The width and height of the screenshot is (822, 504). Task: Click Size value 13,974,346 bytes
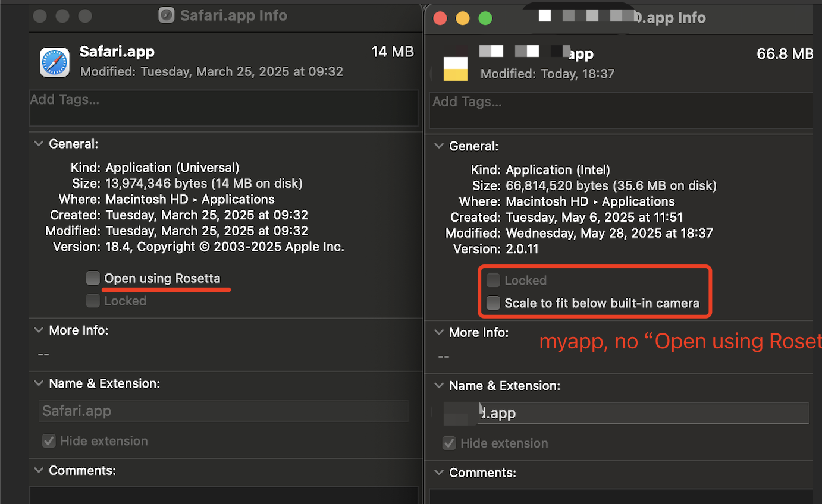coord(204,184)
